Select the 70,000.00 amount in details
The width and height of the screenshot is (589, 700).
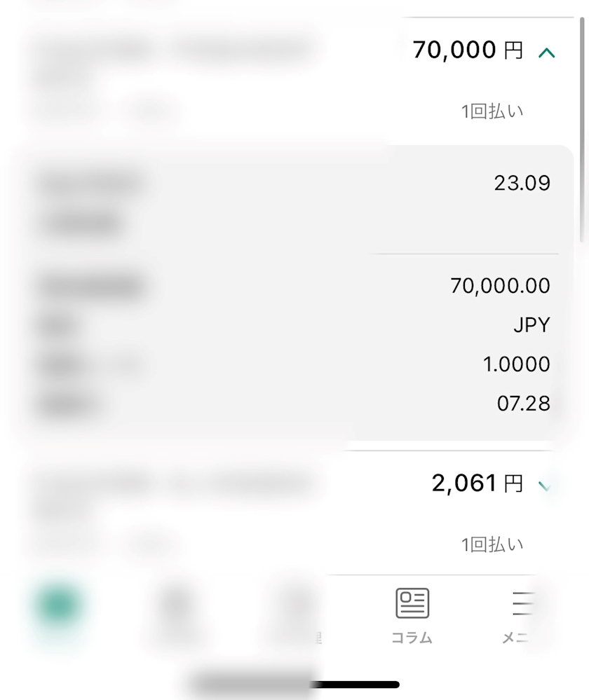pos(500,286)
